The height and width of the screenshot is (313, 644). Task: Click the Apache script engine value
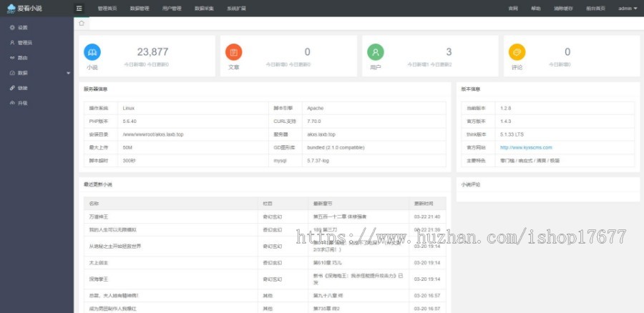pyautogui.click(x=316, y=109)
